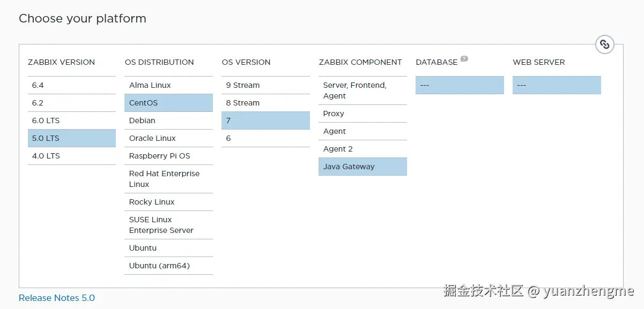The width and height of the screenshot is (644, 309).
Task: Pick Raspberry Pi OS distribution
Action: [x=168, y=156]
